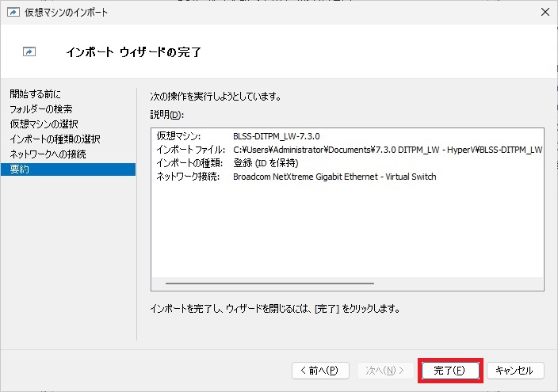Select the インポートの種類の選択 wizard step
The height and width of the screenshot is (392, 558).
click(x=55, y=139)
